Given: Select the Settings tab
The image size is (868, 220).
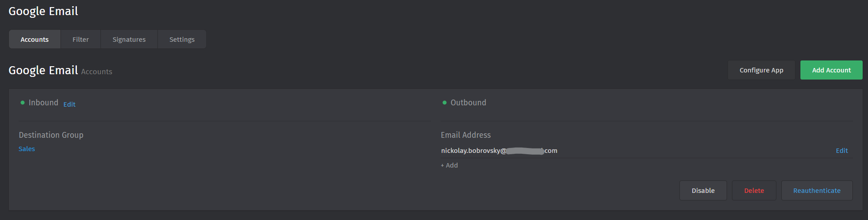Looking at the screenshot, I should [182, 40].
